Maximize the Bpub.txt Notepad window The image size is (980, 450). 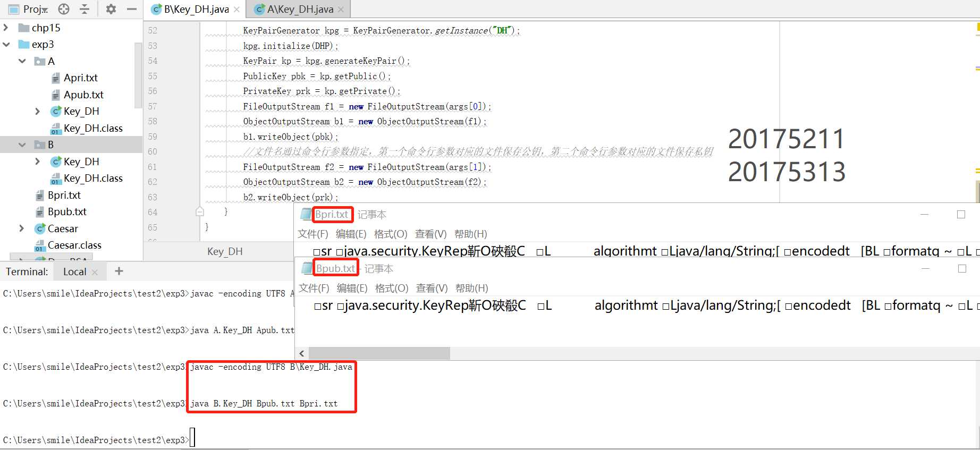(x=962, y=268)
